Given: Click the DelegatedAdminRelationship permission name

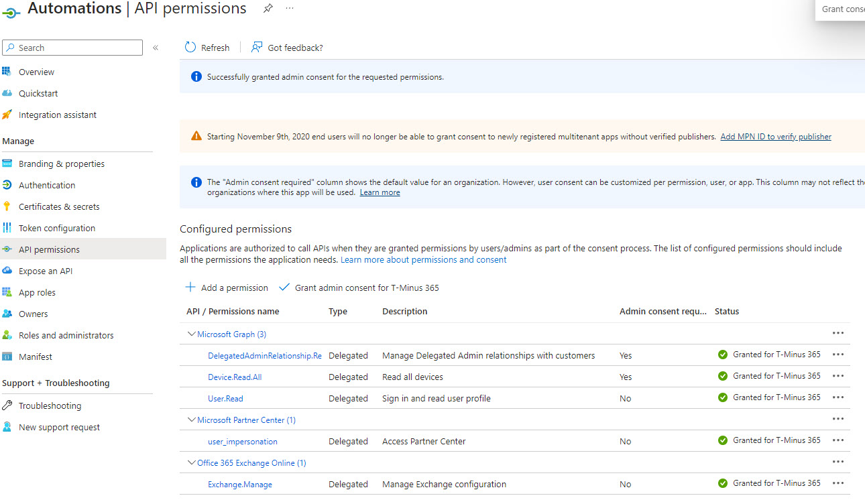Looking at the screenshot, I should (264, 356).
